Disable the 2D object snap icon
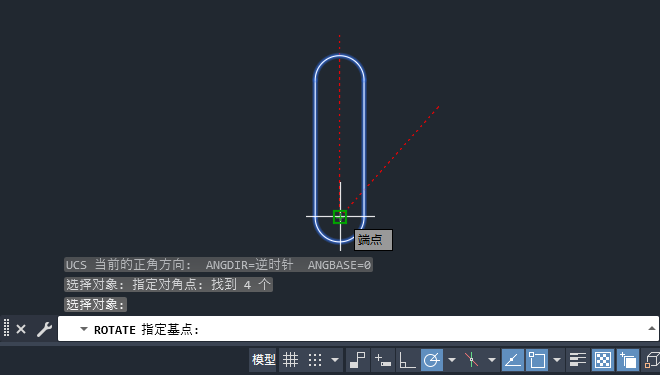Screen dimensions: 660x375 (x=537, y=360)
